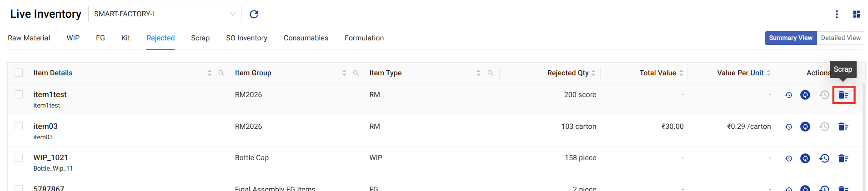
Task: Click the item name WIP_1021
Action: click(x=50, y=157)
